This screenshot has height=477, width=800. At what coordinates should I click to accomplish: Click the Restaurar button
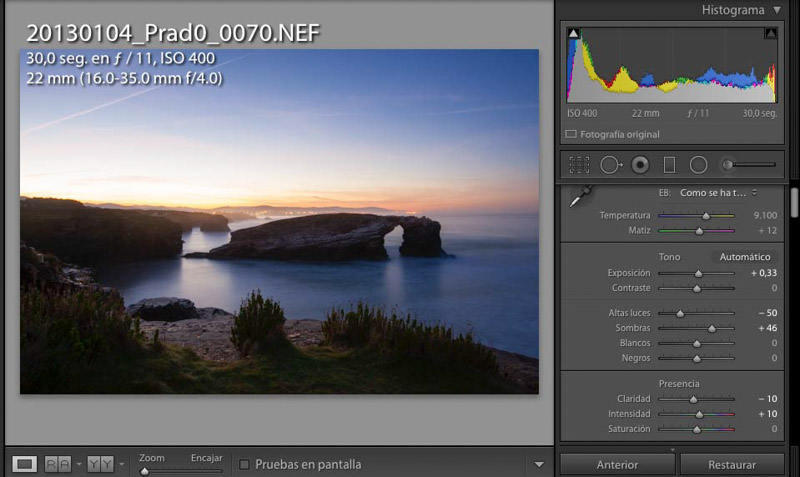(731, 464)
